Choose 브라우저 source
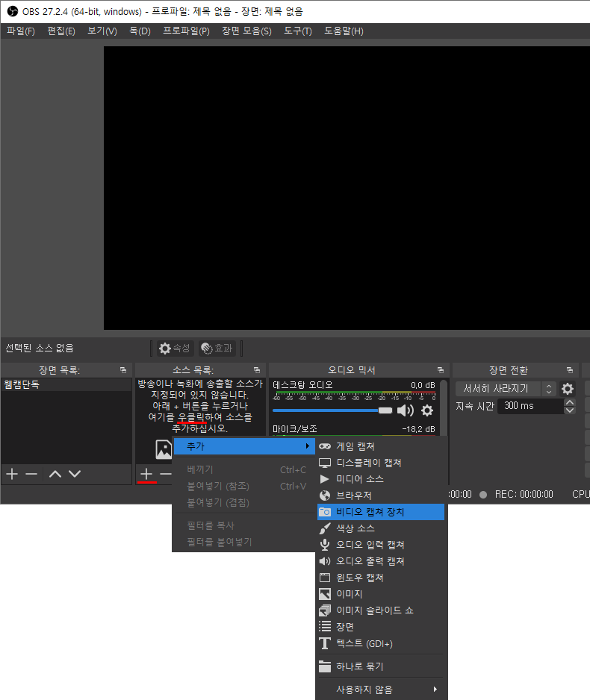 (x=381, y=496)
